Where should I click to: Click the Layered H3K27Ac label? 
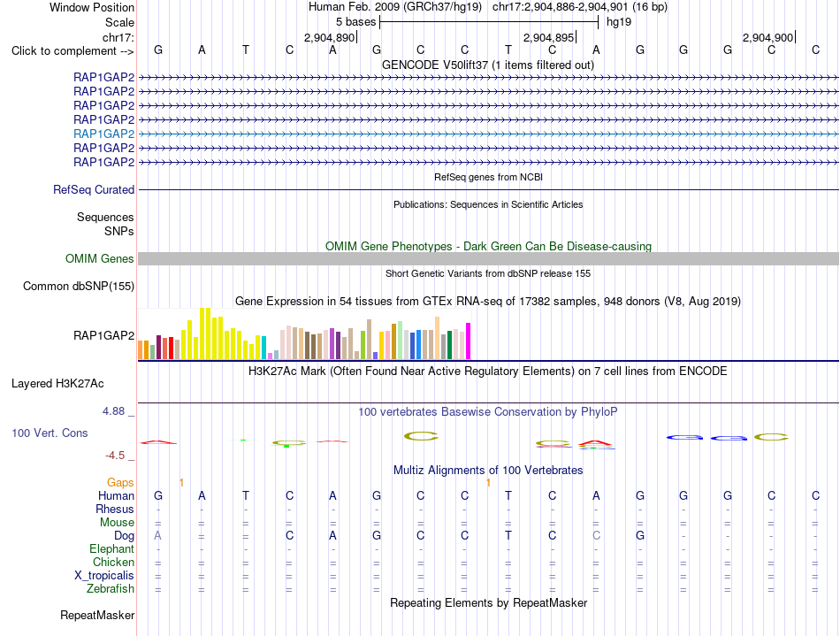click(57, 384)
